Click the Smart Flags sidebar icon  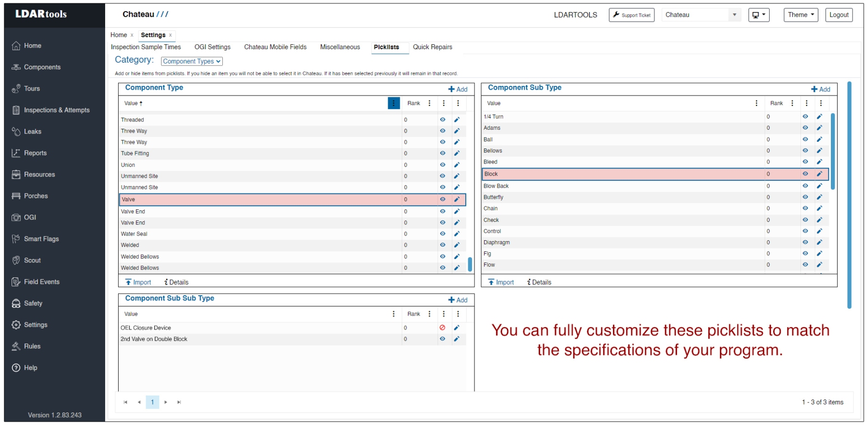click(16, 239)
